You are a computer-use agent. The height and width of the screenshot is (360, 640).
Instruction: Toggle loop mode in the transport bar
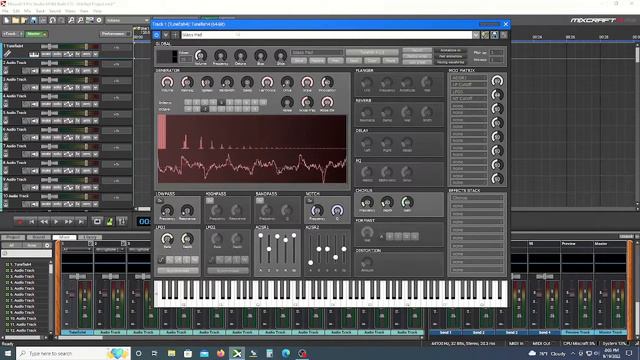(x=97, y=221)
